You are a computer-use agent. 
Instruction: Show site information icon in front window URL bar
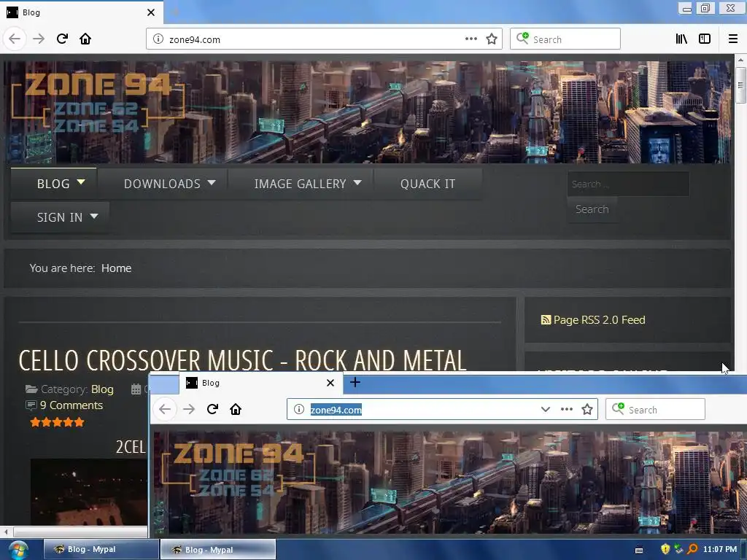pyautogui.click(x=299, y=409)
